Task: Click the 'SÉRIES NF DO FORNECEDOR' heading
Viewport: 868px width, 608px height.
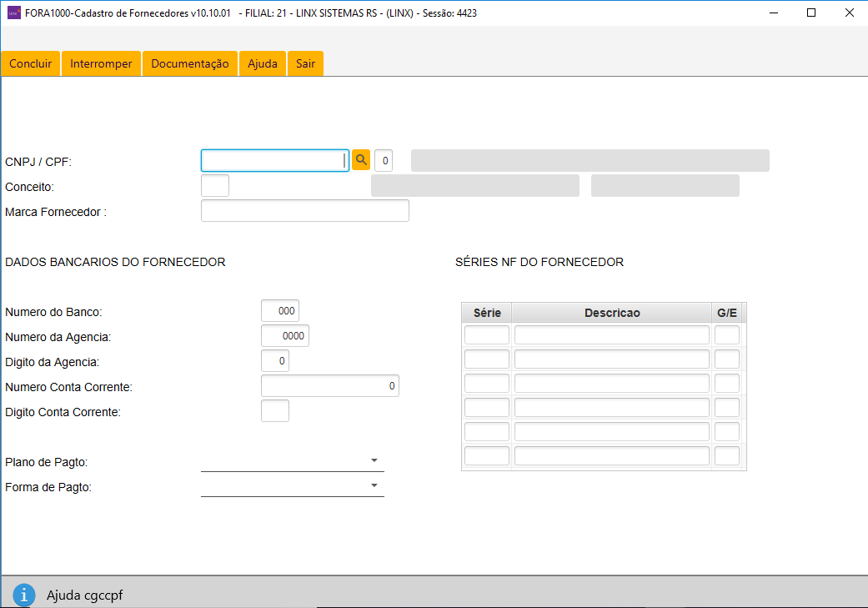Action: point(539,262)
